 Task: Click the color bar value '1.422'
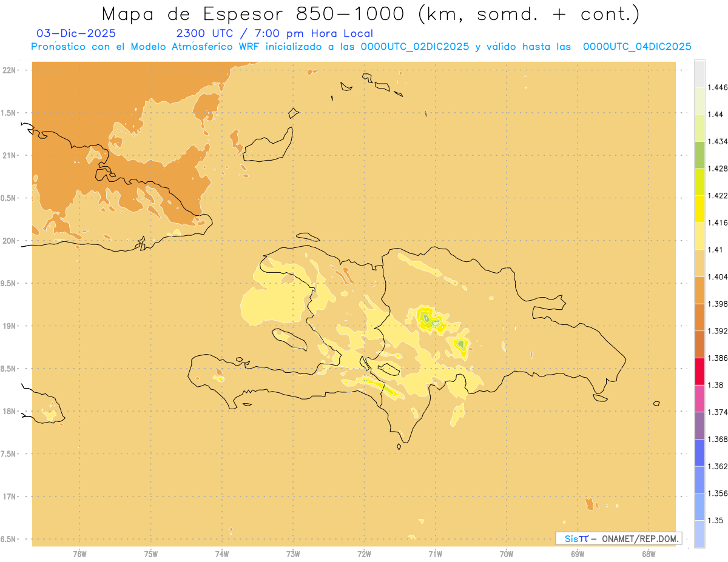[x=718, y=196]
